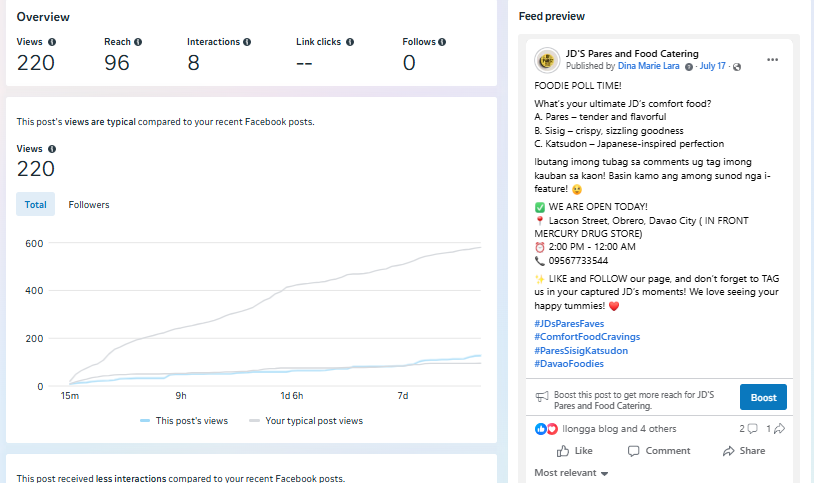Select the Total views tab

[36, 205]
